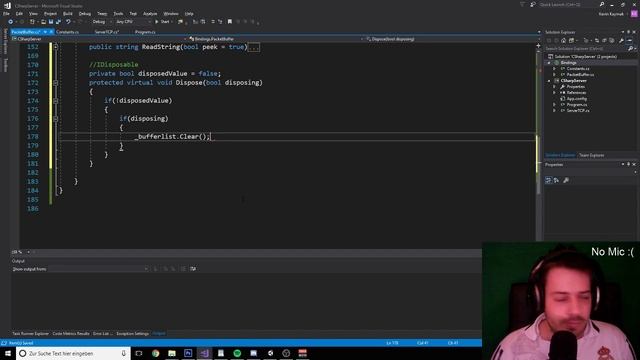Screen dimensions: 640x360
Task: Open the Debug menu
Action: coord(85,13)
